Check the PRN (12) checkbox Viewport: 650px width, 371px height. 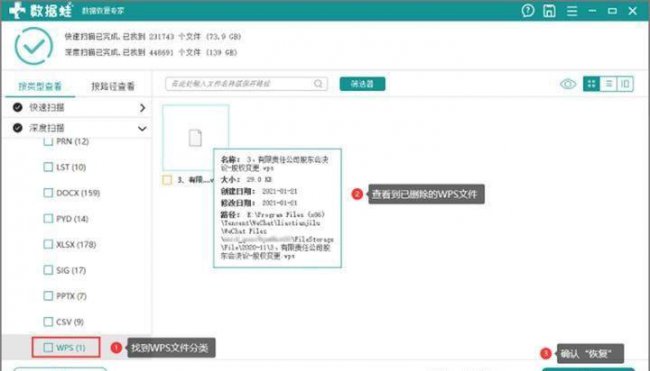pos(48,141)
